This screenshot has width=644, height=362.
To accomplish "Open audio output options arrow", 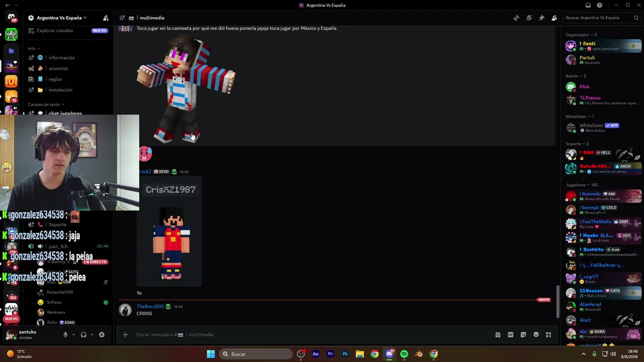I will 92,335.
